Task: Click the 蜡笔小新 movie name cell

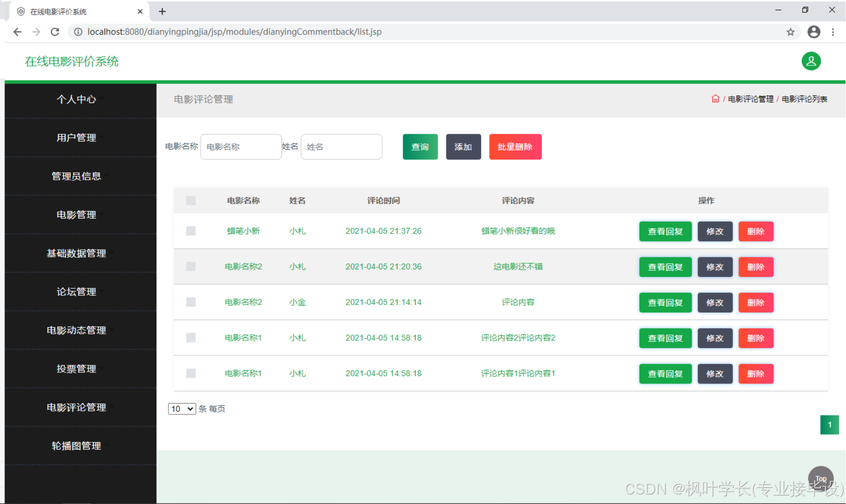Action: point(243,231)
